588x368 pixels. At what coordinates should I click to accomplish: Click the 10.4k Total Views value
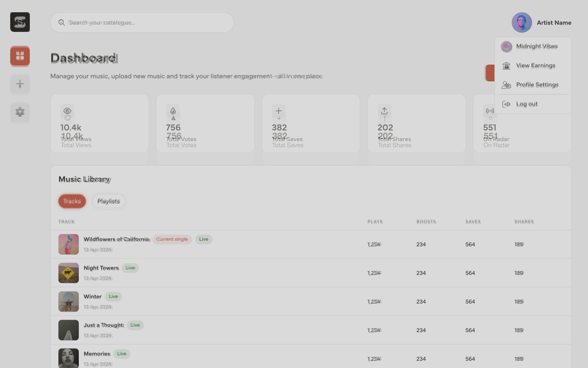point(71,128)
